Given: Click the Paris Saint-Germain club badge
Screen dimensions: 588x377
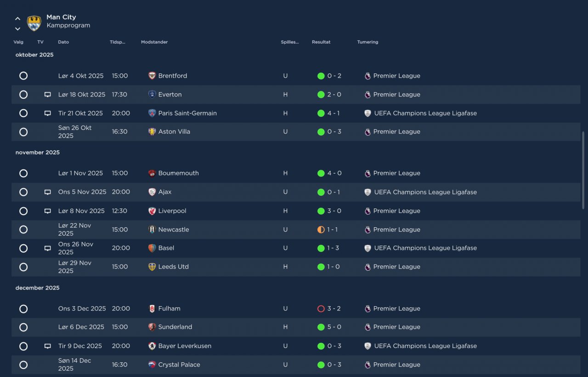Looking at the screenshot, I should pos(152,113).
